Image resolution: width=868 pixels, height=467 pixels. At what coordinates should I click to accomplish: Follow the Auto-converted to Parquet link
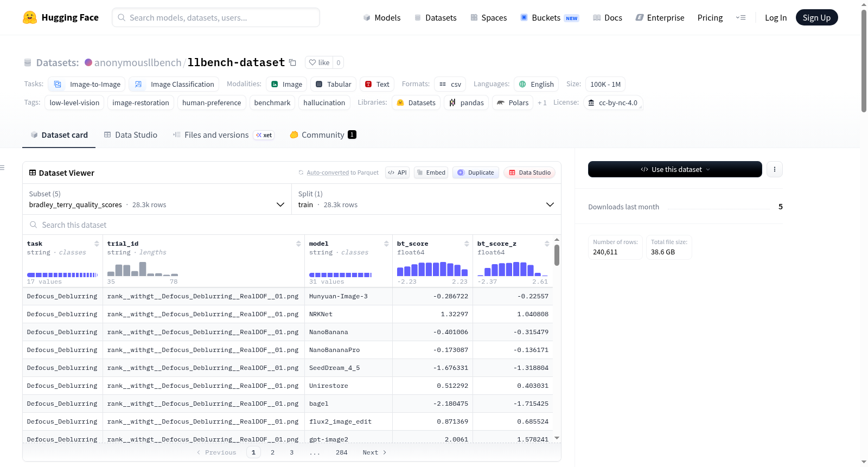328,172
